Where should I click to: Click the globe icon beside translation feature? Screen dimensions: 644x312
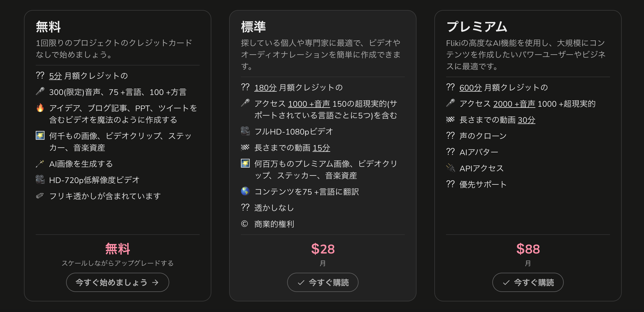coord(245,191)
